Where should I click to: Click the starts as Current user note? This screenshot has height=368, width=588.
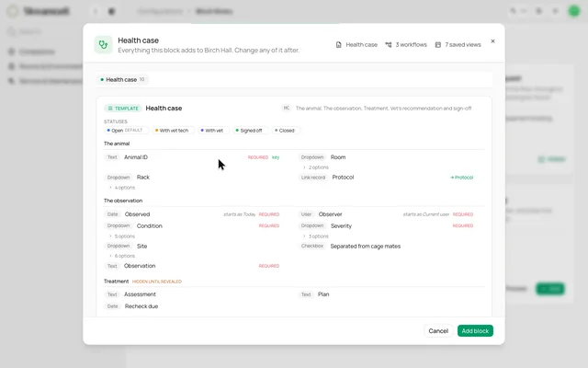pos(426,214)
